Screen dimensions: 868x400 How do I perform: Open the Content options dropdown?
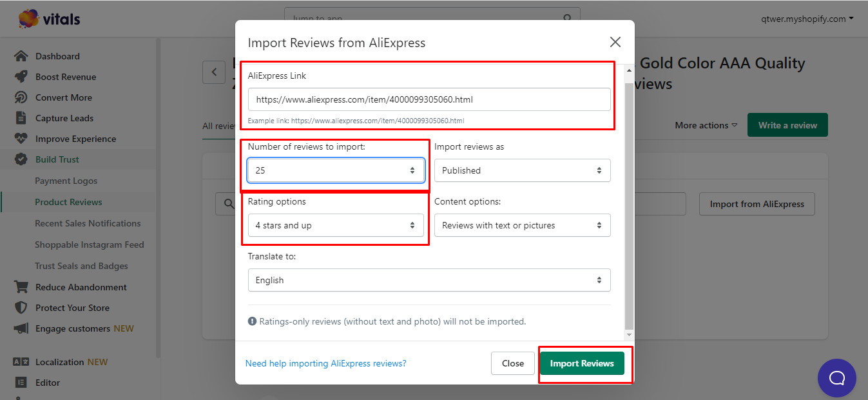coord(522,225)
